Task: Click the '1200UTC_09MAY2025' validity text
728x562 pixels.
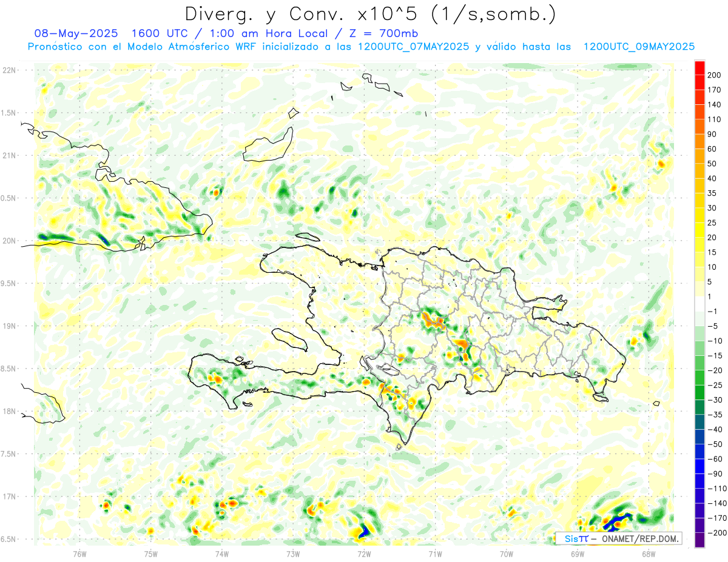Action: (x=639, y=47)
